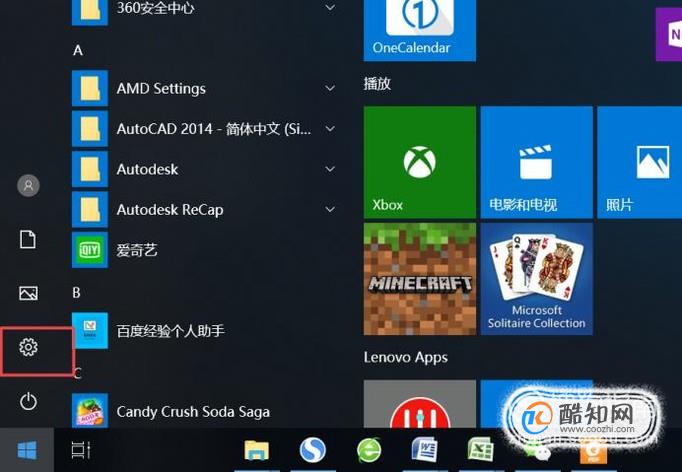Click the Power button icon
The height and width of the screenshot is (472, 682).
pos(28,402)
